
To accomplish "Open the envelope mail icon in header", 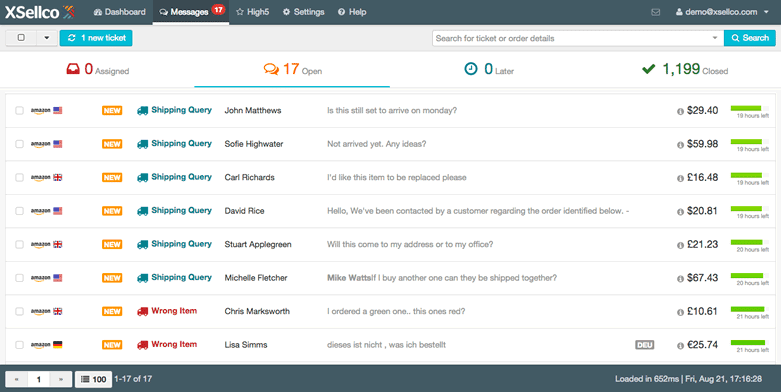I will coord(656,12).
